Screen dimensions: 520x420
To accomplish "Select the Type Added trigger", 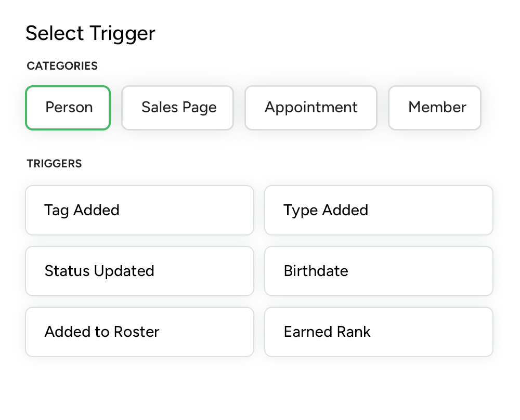I will [379, 210].
